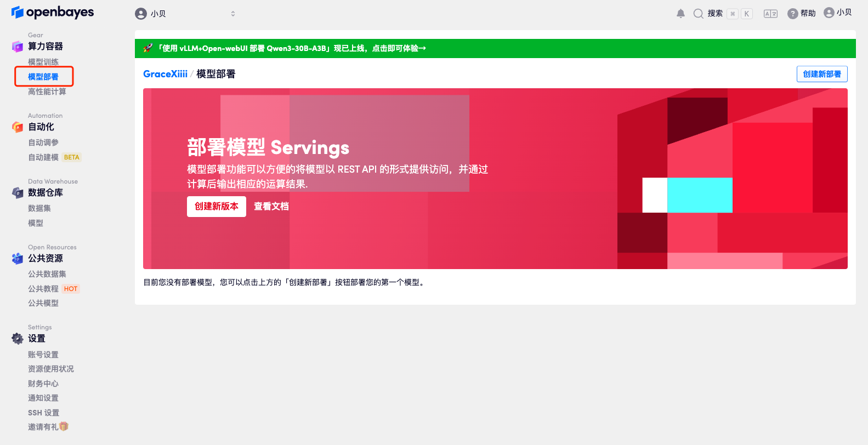Open the green Qwen3-30B-A3B announcement banner
Image resolution: width=868 pixels, height=445 pixels.
[x=495, y=48]
